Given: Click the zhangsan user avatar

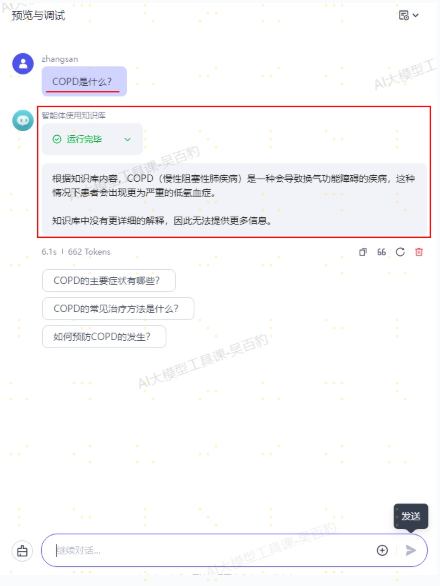Looking at the screenshot, I should 23,64.
